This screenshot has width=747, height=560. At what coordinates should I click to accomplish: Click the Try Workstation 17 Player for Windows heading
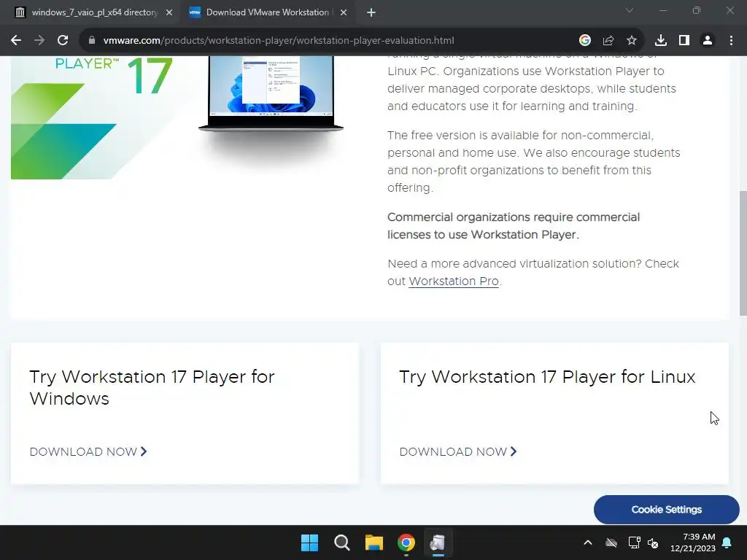(x=152, y=388)
